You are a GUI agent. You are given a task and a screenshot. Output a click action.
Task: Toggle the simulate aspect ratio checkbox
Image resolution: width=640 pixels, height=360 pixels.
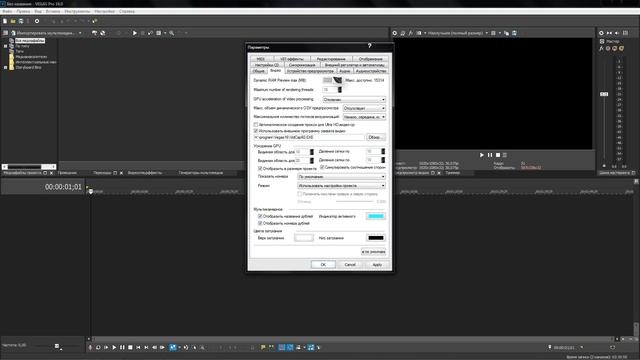(x=322, y=167)
